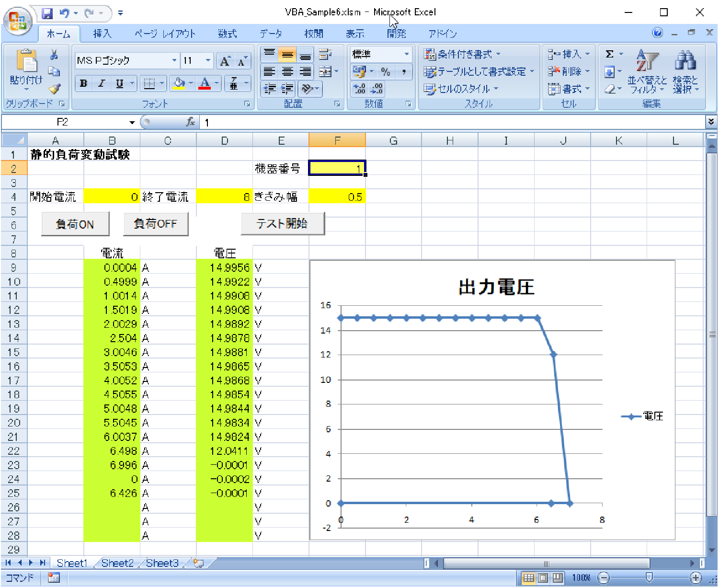Toggle Italic formatting

click(102, 83)
